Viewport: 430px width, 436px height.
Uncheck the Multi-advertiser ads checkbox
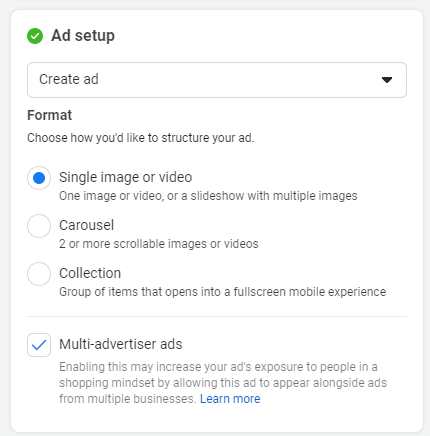coord(39,345)
